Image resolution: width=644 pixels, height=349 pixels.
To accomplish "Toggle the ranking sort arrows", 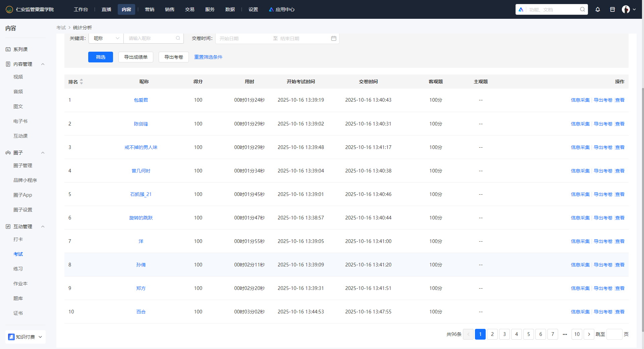I will [81, 82].
